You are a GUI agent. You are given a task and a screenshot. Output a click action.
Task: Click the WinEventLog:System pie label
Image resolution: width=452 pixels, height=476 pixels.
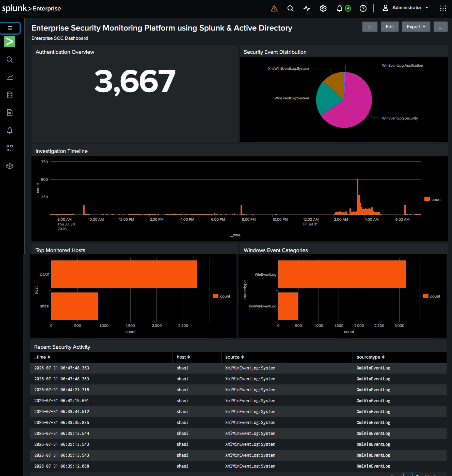(x=292, y=98)
